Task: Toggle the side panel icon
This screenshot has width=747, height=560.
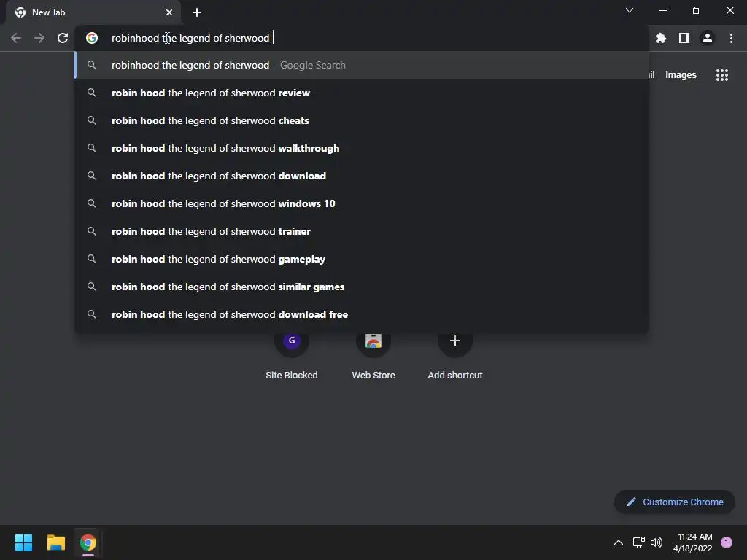Action: (684, 38)
